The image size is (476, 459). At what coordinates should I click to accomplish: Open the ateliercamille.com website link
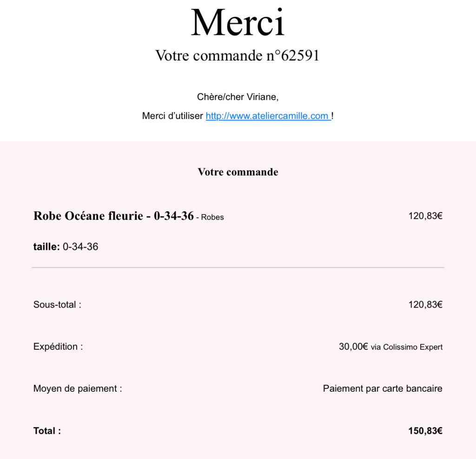pyautogui.click(x=268, y=116)
